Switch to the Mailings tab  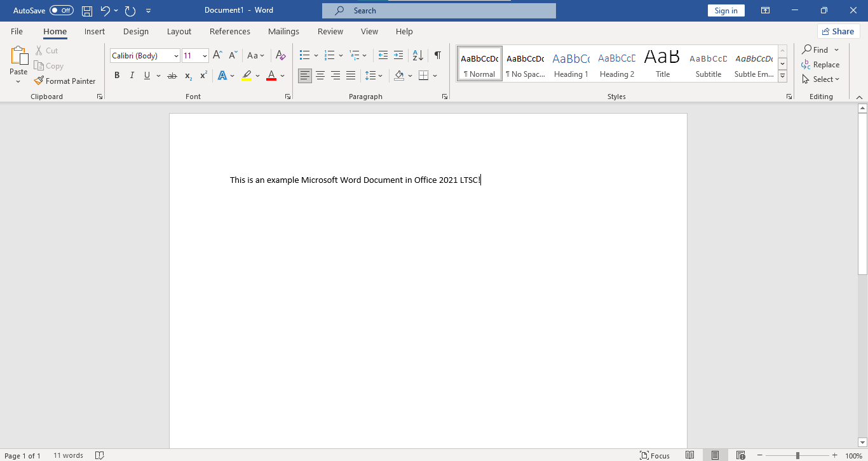click(283, 31)
